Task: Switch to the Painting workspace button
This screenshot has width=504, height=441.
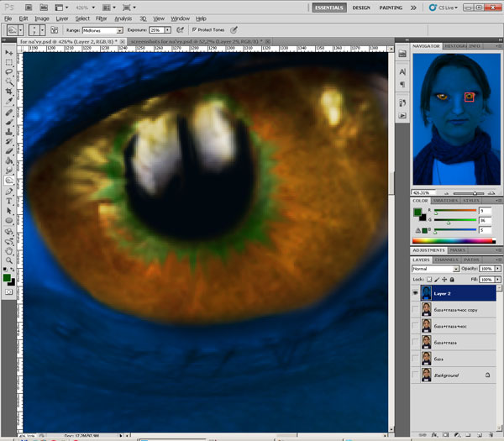Action: point(391,7)
